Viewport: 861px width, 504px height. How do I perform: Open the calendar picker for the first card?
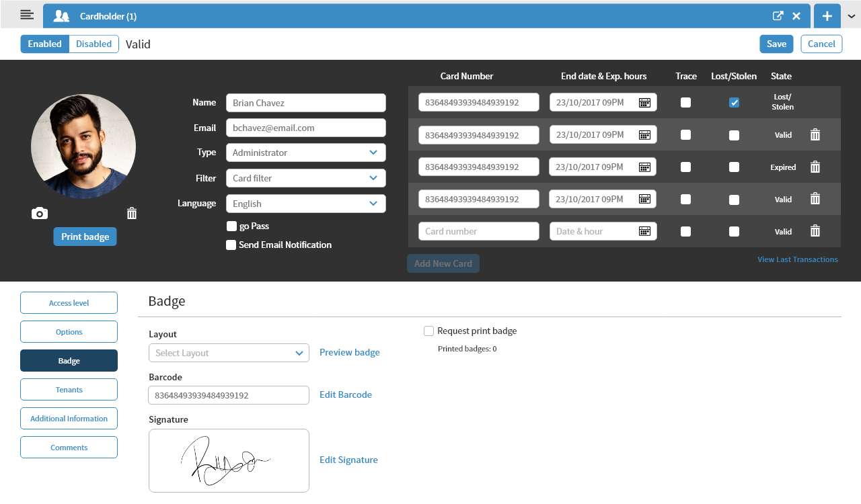[644, 102]
